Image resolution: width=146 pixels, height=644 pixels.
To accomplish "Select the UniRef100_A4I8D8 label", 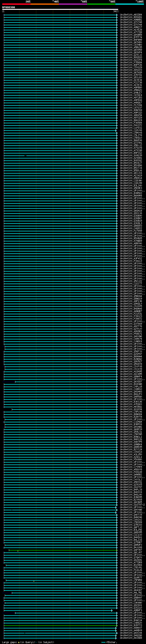I will pyautogui.click(x=131, y=638).
